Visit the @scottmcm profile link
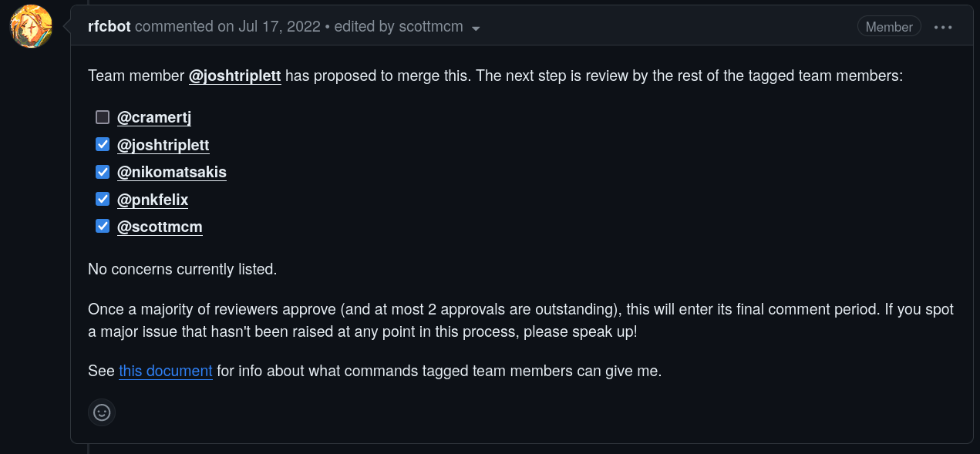 tap(160, 227)
